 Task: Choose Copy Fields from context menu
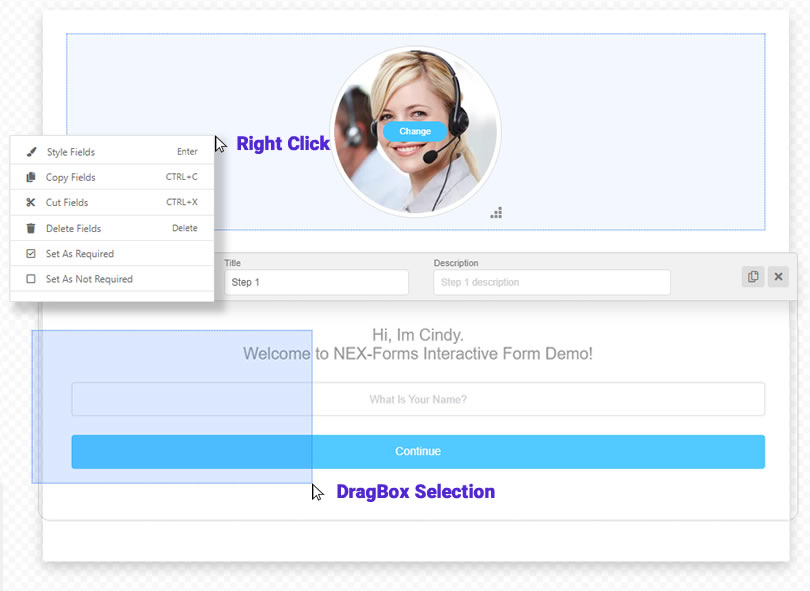point(112,177)
